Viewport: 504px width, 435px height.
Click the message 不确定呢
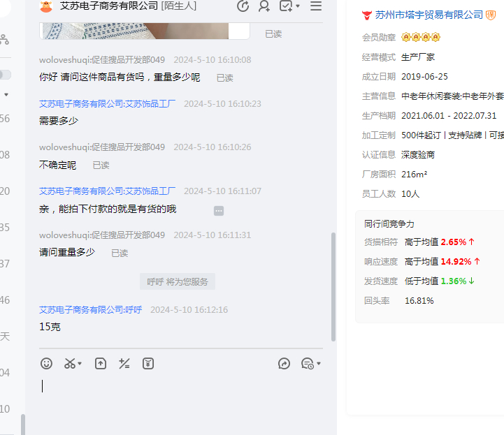click(x=58, y=165)
